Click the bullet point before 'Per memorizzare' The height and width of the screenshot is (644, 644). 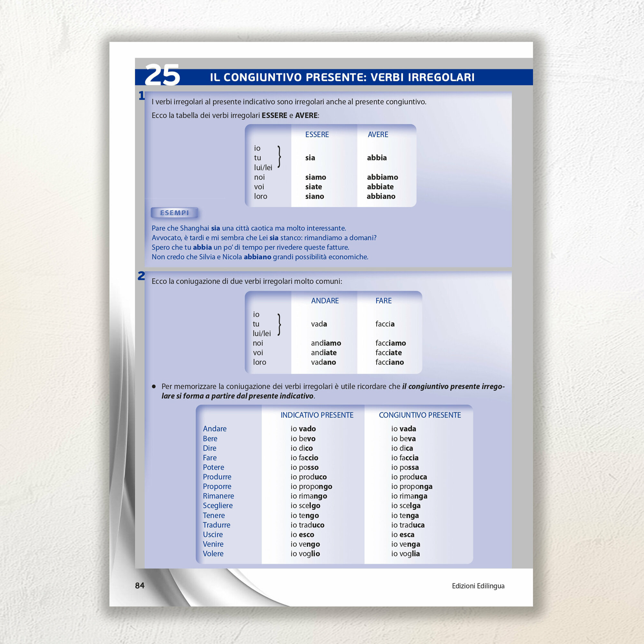154,387
